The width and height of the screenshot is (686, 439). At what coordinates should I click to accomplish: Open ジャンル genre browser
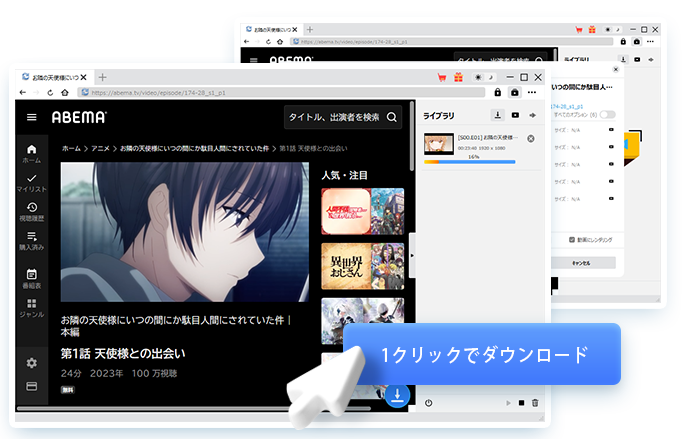click(x=32, y=307)
